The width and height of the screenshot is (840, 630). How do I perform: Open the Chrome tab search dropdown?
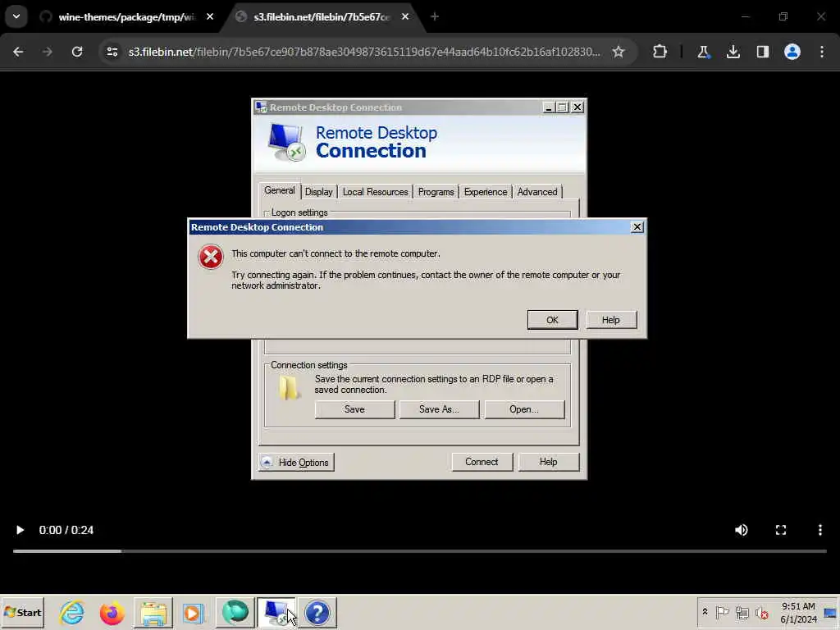pyautogui.click(x=16, y=16)
